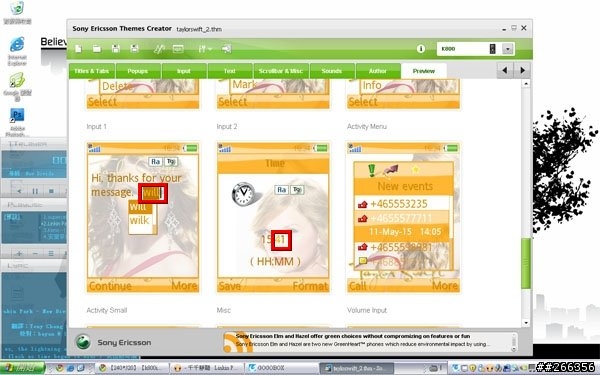600x375 pixels.
Task: Open the Text tab
Action: 230,71
